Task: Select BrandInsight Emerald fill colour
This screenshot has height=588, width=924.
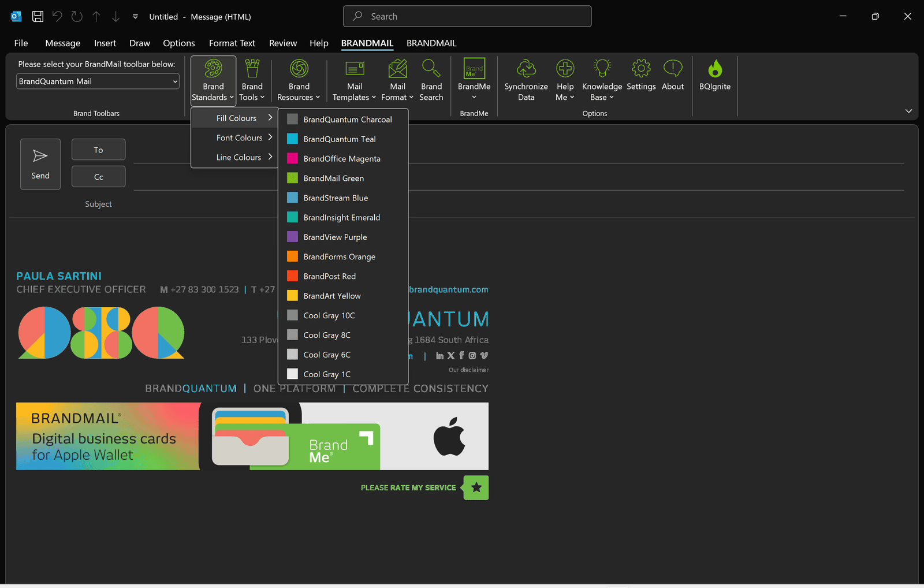Action: (x=343, y=218)
